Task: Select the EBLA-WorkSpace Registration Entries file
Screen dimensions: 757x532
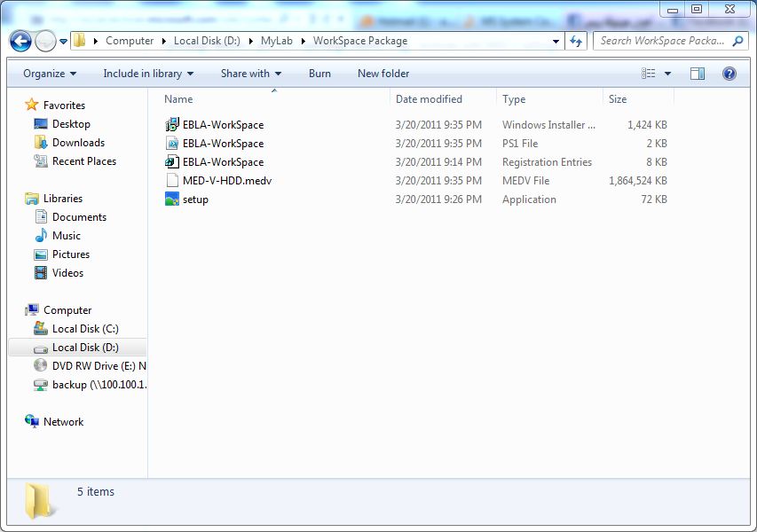Action: pos(223,162)
